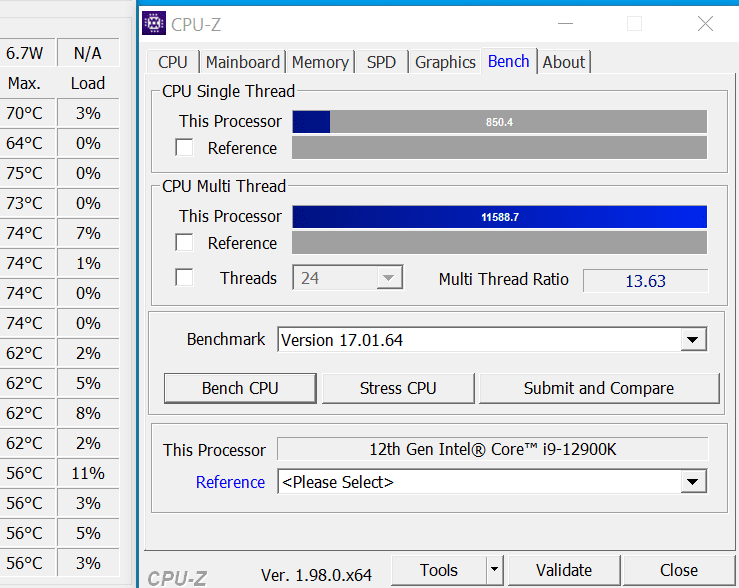This screenshot has width=739, height=588.
Task: Switch to the Graphics tab
Action: tap(445, 62)
